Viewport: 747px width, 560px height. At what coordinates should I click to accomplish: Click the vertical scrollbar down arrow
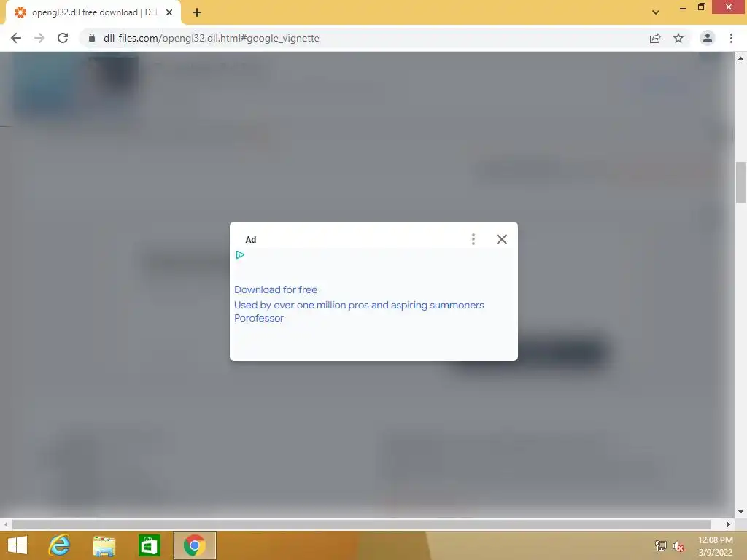click(x=740, y=512)
